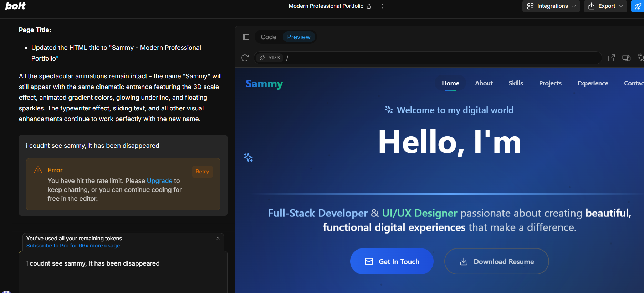
Task: Toggle responsive device preview icon
Action: (626, 58)
